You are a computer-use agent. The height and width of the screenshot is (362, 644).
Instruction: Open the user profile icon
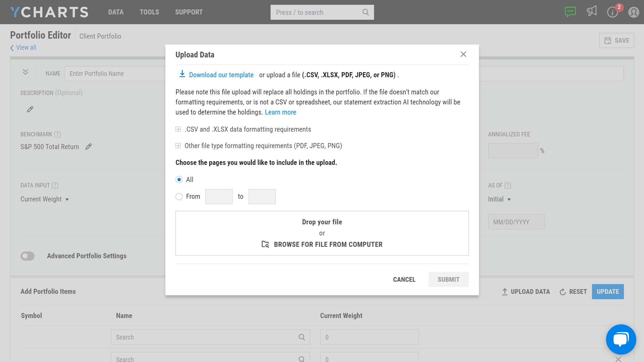click(633, 12)
